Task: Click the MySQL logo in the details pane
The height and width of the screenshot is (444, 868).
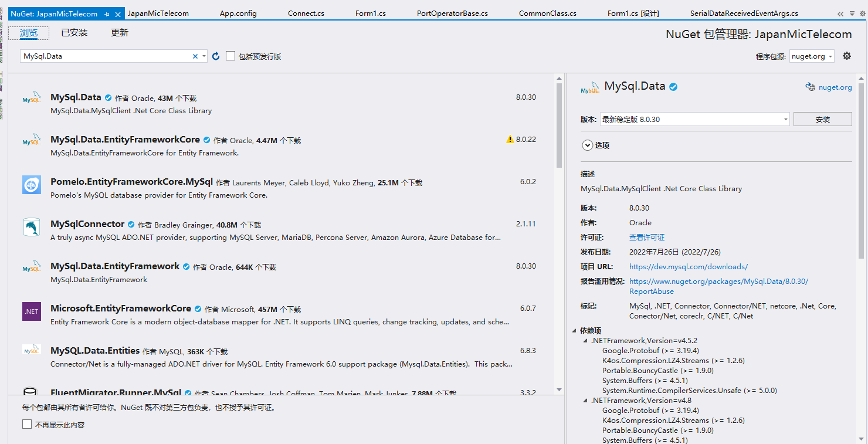Action: tap(590, 88)
